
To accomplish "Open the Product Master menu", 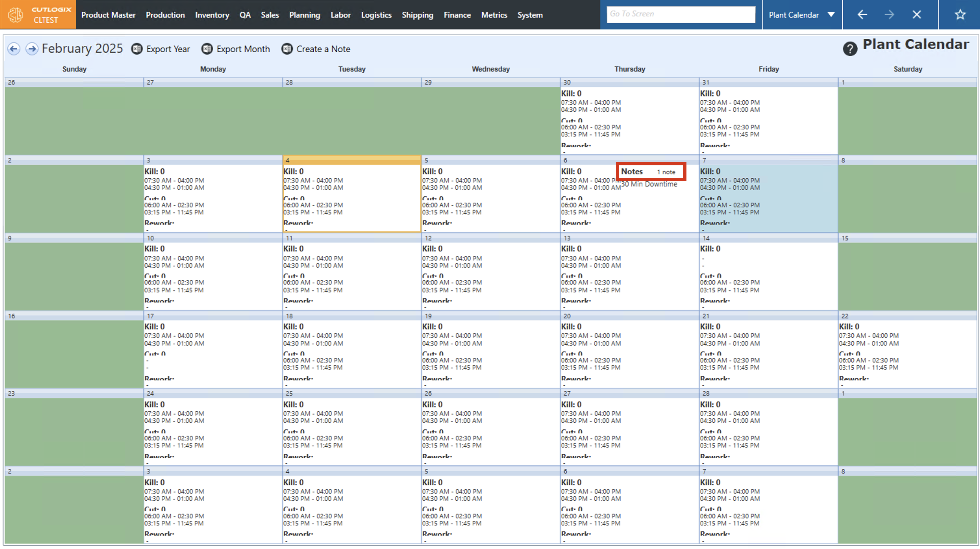I will (108, 15).
